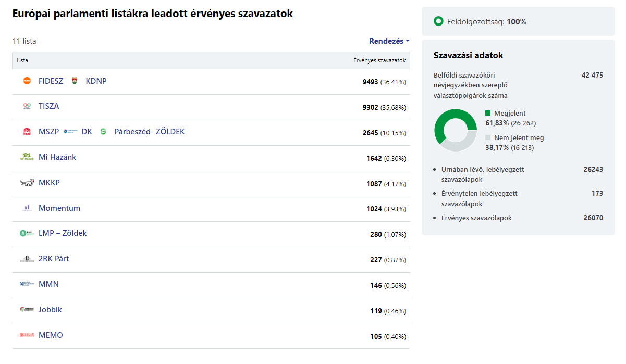Click the LMP – Zöldek logo icon
This screenshot has height=364, width=626.
click(27, 234)
